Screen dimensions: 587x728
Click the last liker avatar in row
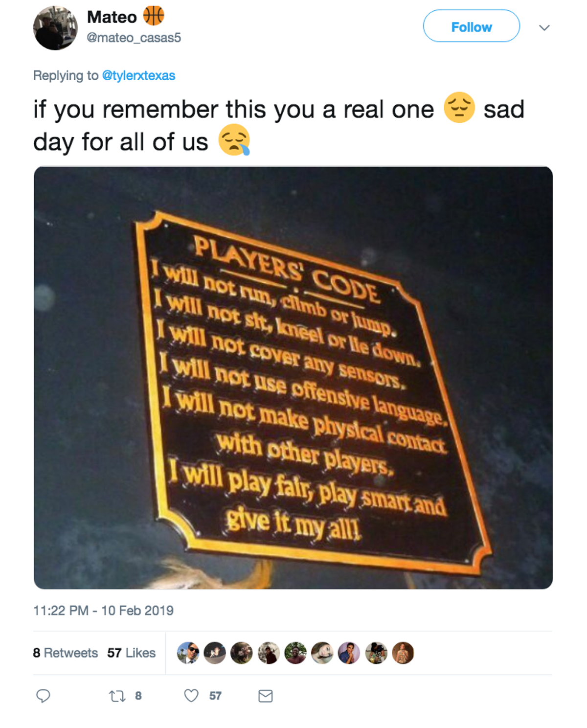403,653
